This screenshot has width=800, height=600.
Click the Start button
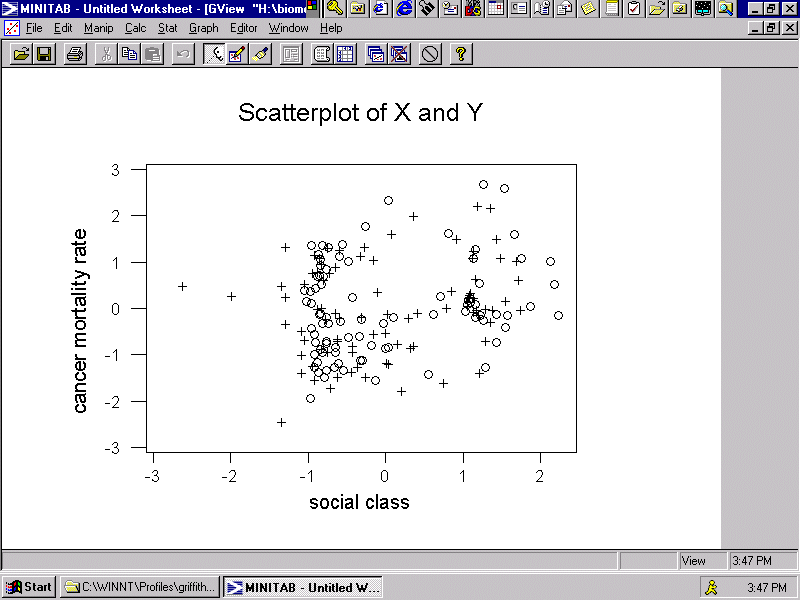[29, 587]
